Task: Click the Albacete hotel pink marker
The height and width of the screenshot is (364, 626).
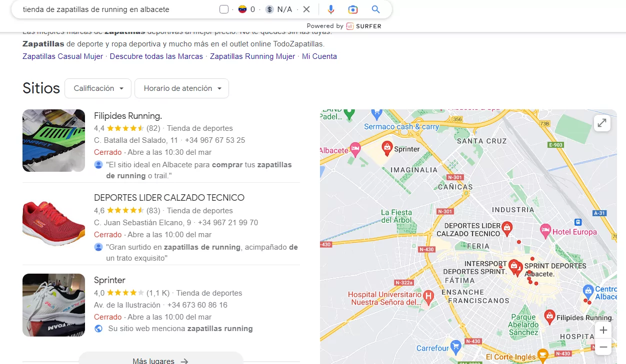Action: coord(355,148)
